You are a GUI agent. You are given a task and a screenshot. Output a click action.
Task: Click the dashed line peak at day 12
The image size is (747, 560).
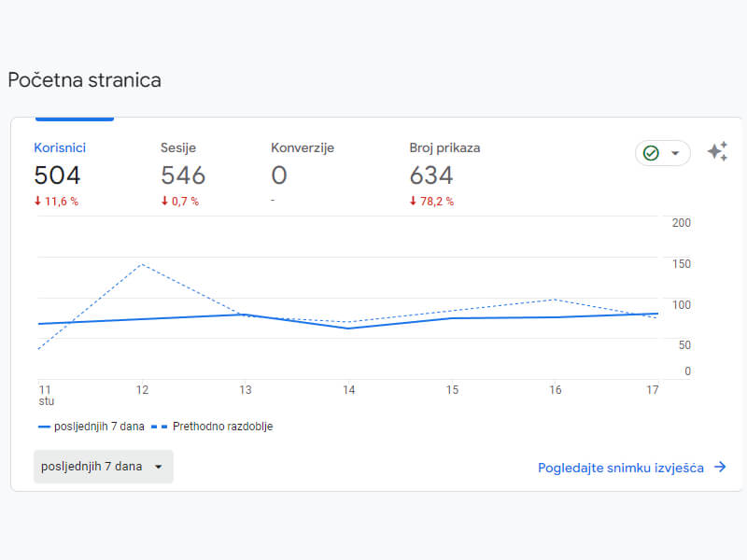pos(142,264)
